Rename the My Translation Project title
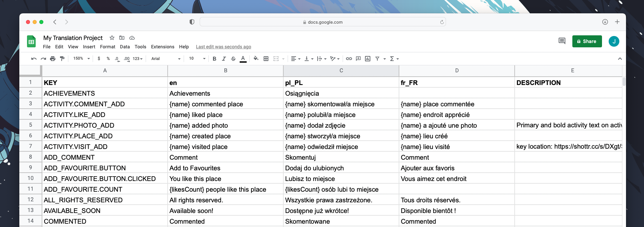The image size is (644, 227). (x=73, y=38)
